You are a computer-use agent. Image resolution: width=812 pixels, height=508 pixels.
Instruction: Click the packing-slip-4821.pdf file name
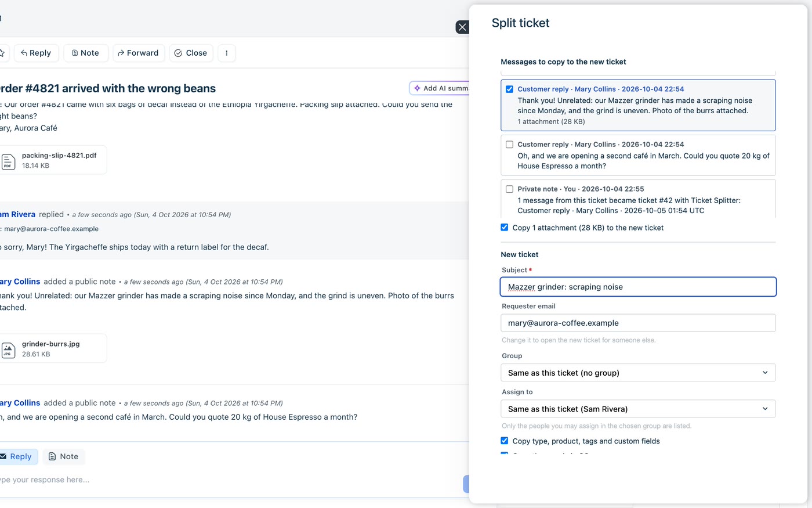pos(59,156)
